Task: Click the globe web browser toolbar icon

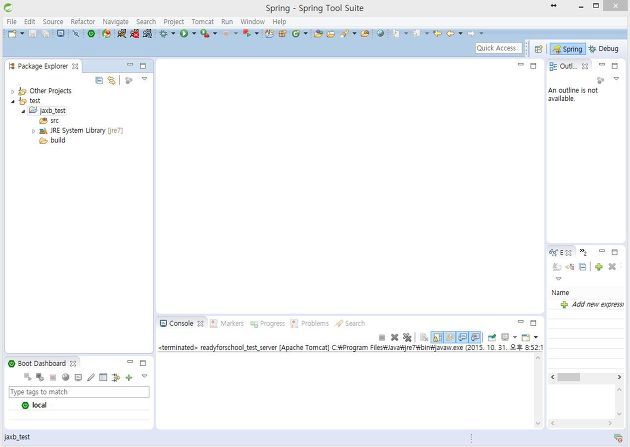Action: pyautogui.click(x=380, y=34)
